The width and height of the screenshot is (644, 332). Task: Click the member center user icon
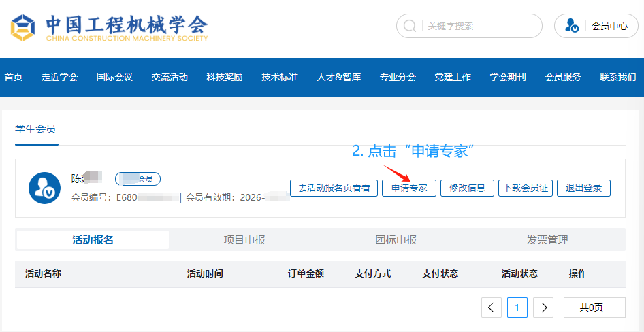pos(573,26)
